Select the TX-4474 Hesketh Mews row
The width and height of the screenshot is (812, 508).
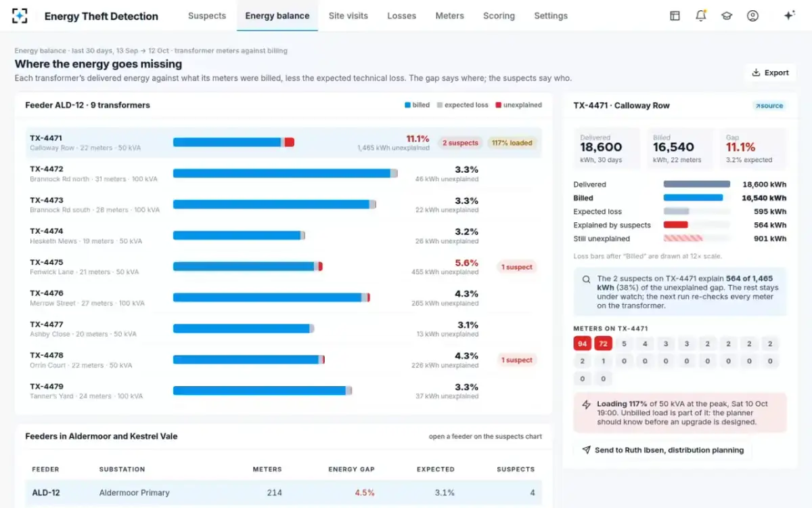point(284,236)
